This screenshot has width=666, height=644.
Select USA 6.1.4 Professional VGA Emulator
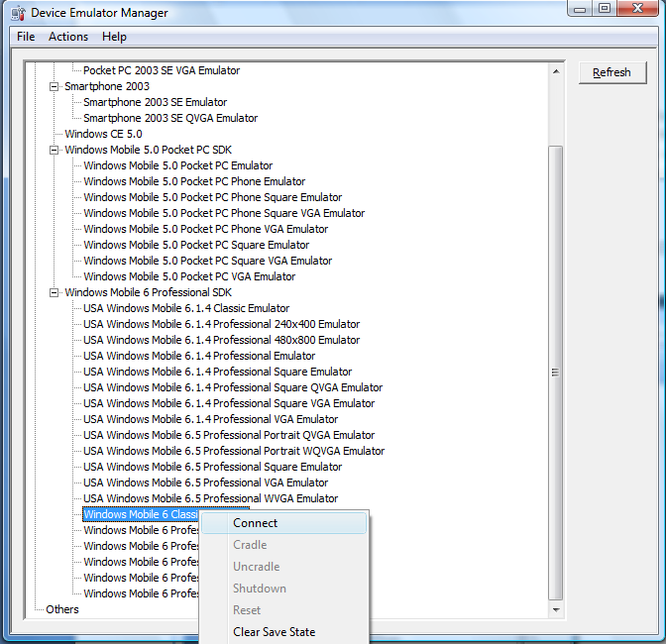click(x=211, y=419)
